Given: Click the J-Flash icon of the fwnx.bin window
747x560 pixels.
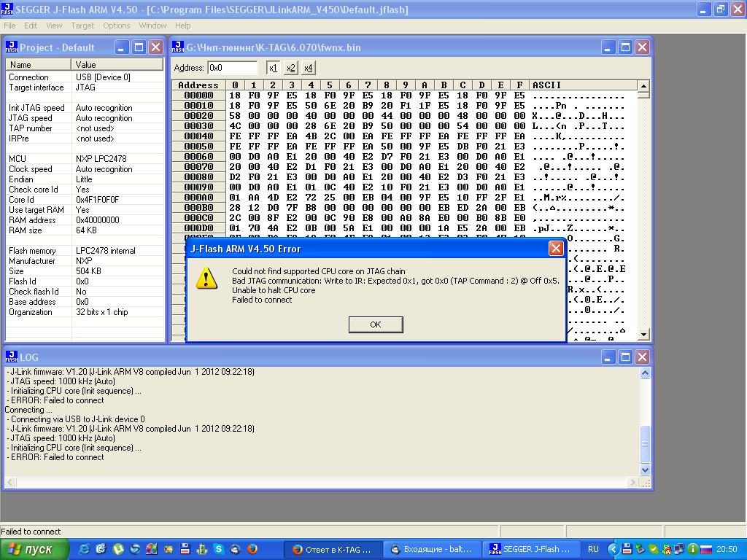Looking at the screenshot, I should pyautogui.click(x=178, y=47).
